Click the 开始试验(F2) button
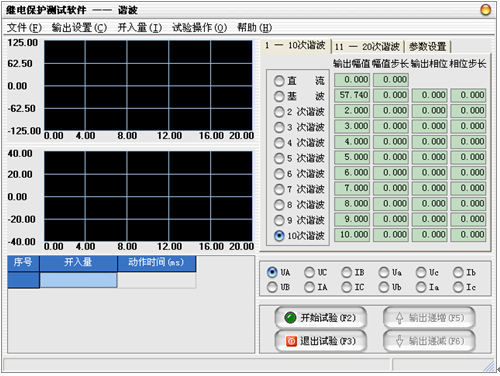500x376 pixels. [x=321, y=318]
